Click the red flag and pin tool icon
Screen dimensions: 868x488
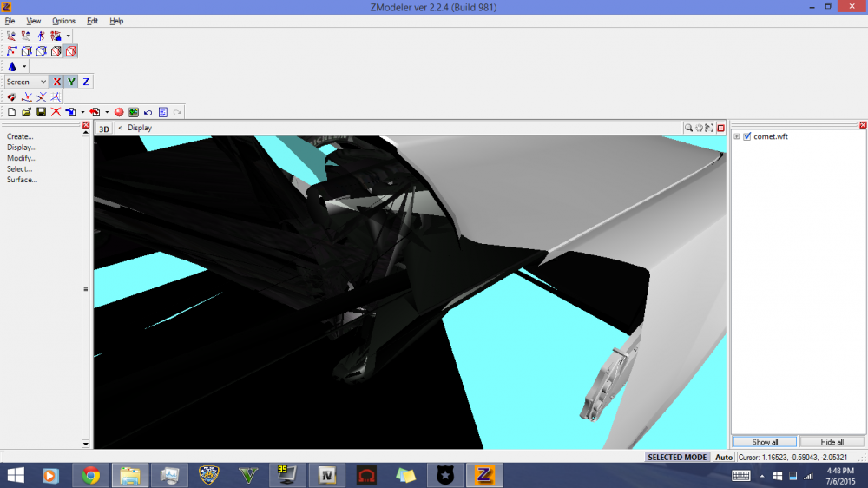tap(56, 36)
